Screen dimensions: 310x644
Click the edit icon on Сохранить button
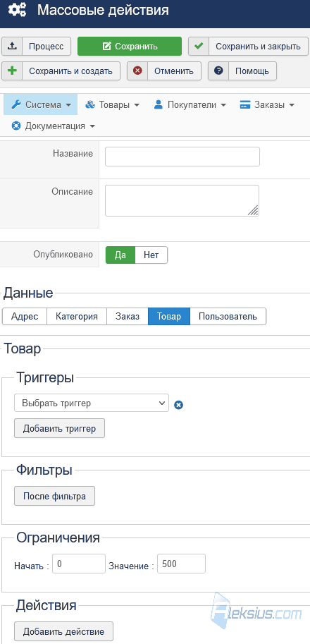tap(106, 46)
